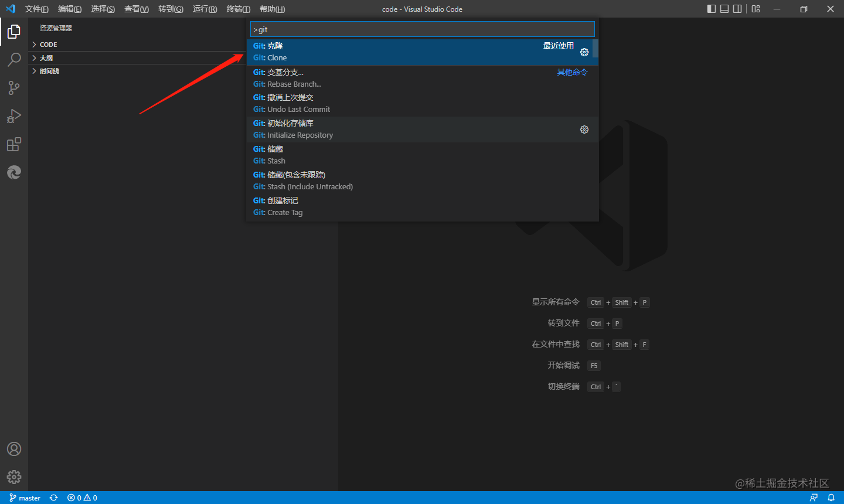The height and width of the screenshot is (504, 844).
Task: Open the Manage gear in activity bar
Action: click(x=14, y=477)
